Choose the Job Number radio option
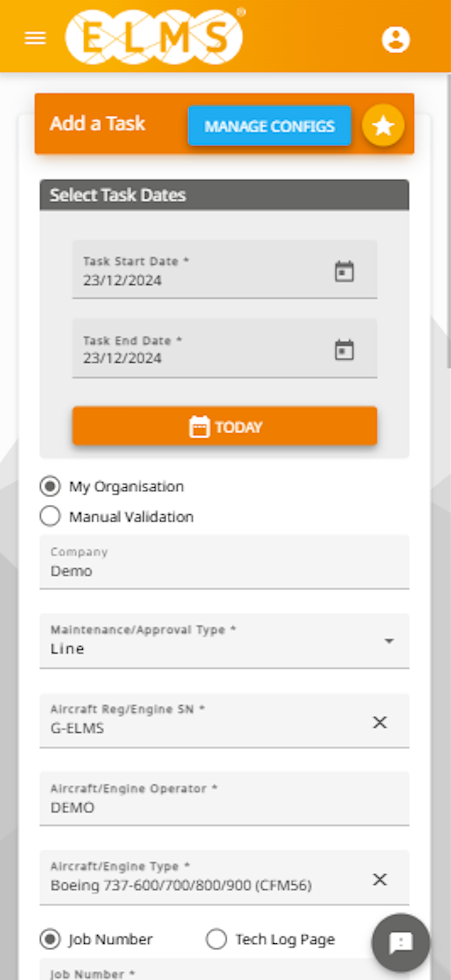The height and width of the screenshot is (980, 451). click(x=50, y=939)
